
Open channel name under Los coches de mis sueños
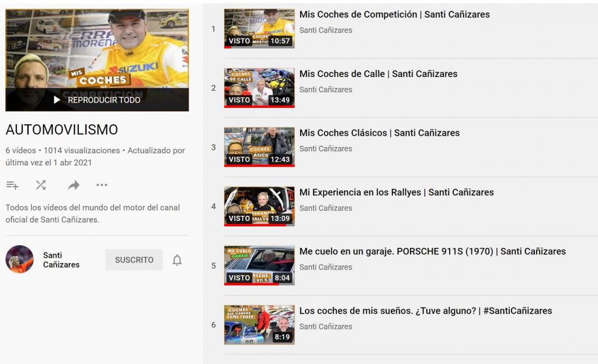pos(325,327)
